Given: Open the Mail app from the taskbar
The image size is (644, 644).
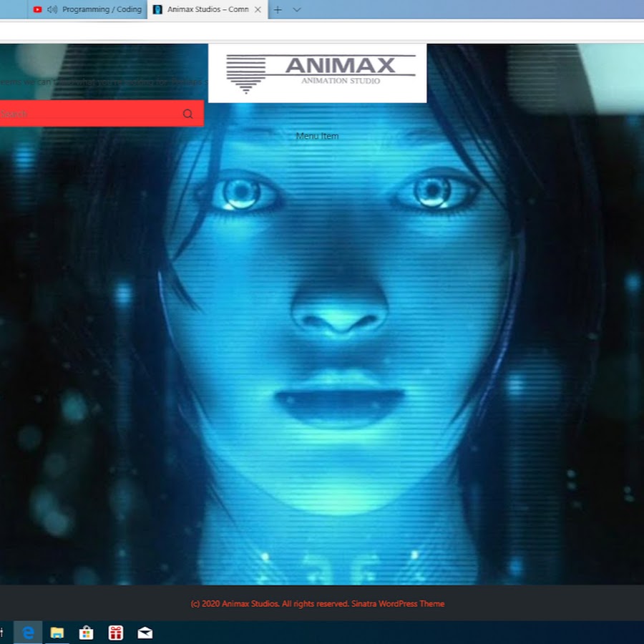Looking at the screenshot, I should (x=145, y=633).
